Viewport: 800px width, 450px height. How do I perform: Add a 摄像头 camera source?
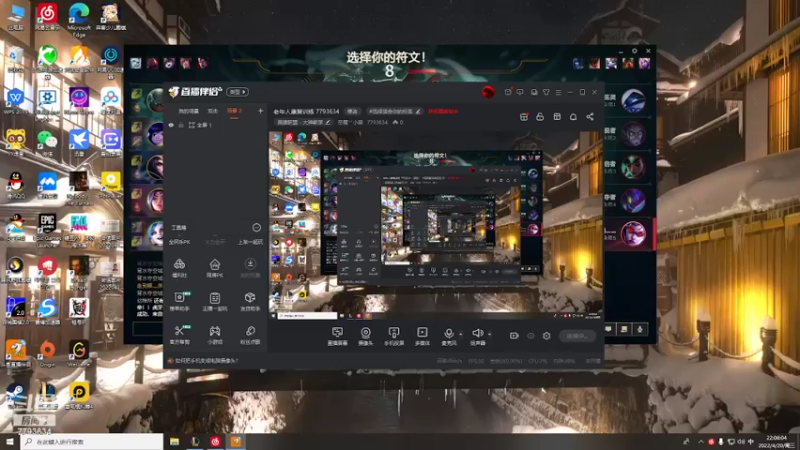365,336
